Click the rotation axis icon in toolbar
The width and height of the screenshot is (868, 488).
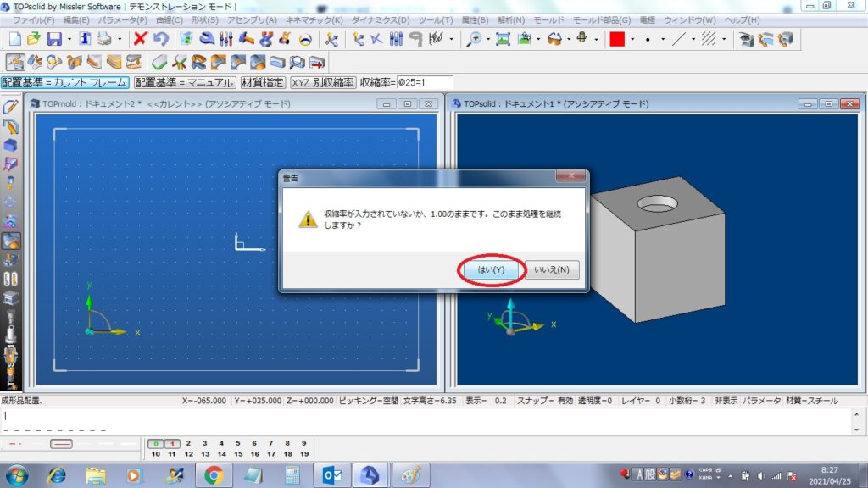tap(581, 39)
